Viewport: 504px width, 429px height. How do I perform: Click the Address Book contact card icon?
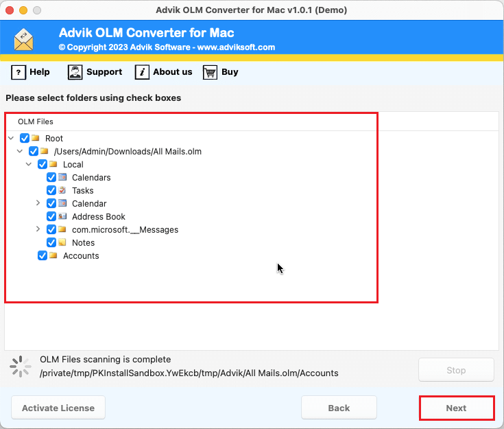[62, 217]
